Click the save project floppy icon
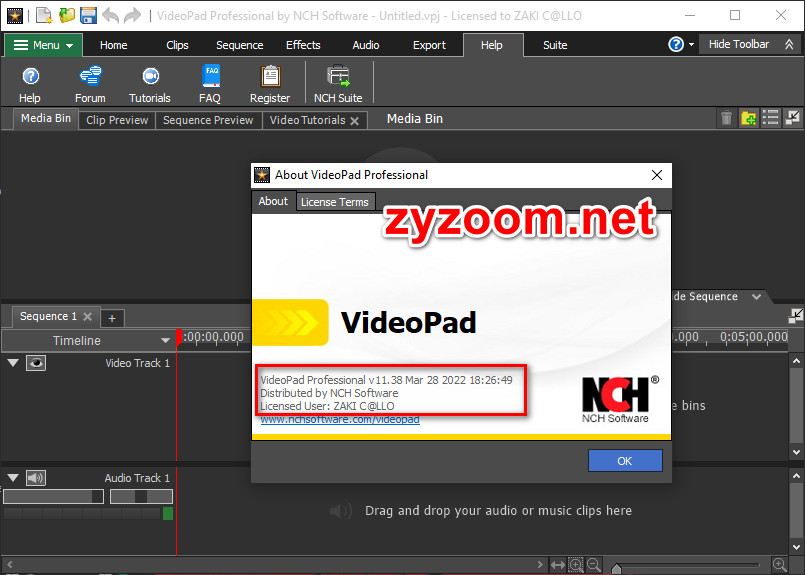 coord(88,15)
